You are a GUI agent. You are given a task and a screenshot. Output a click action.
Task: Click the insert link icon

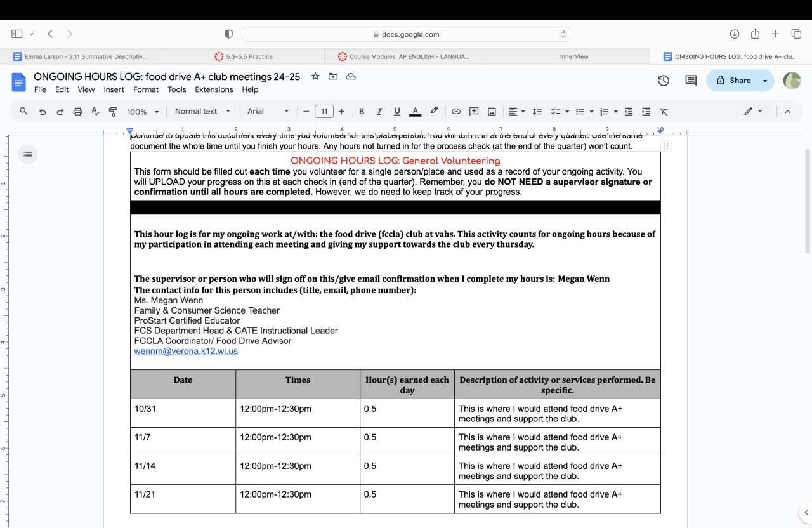pyautogui.click(x=455, y=112)
